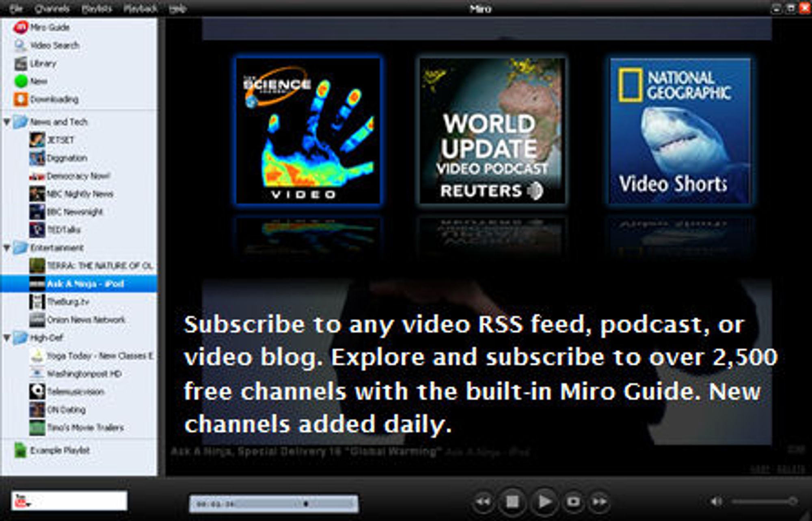Click the High-Def folder icon
Image resolution: width=812 pixels, height=521 pixels.
(20, 338)
